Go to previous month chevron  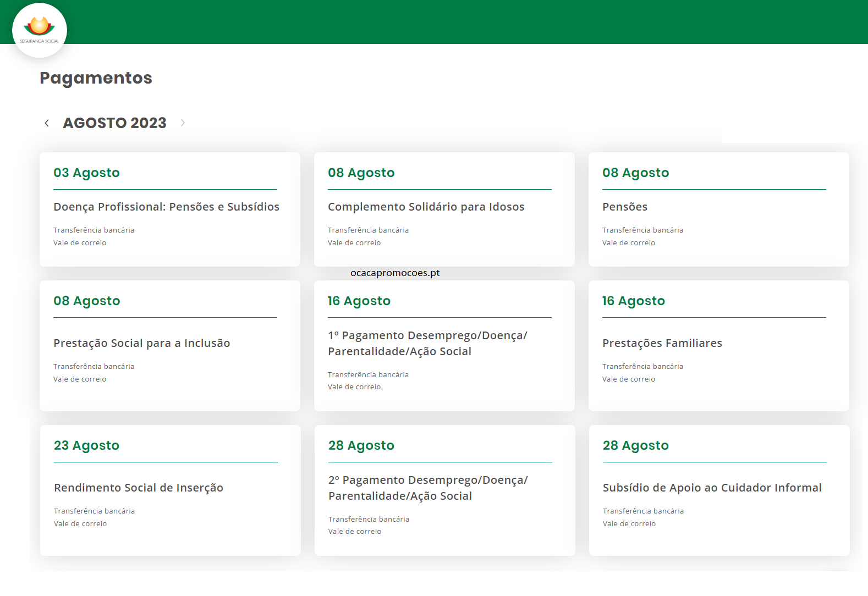click(47, 123)
